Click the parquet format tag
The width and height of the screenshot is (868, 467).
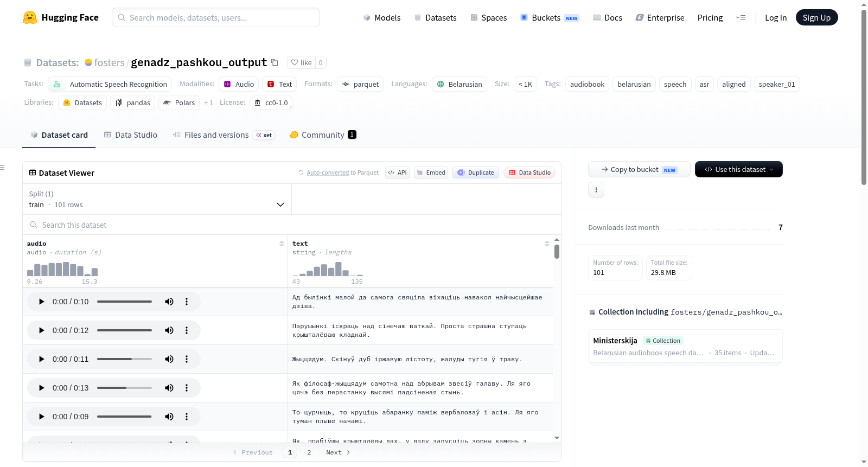(360, 84)
